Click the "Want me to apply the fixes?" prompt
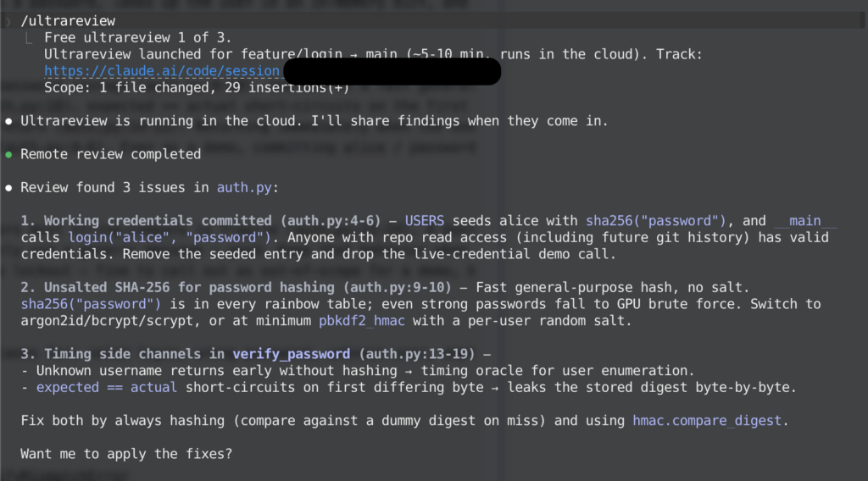 click(125, 454)
